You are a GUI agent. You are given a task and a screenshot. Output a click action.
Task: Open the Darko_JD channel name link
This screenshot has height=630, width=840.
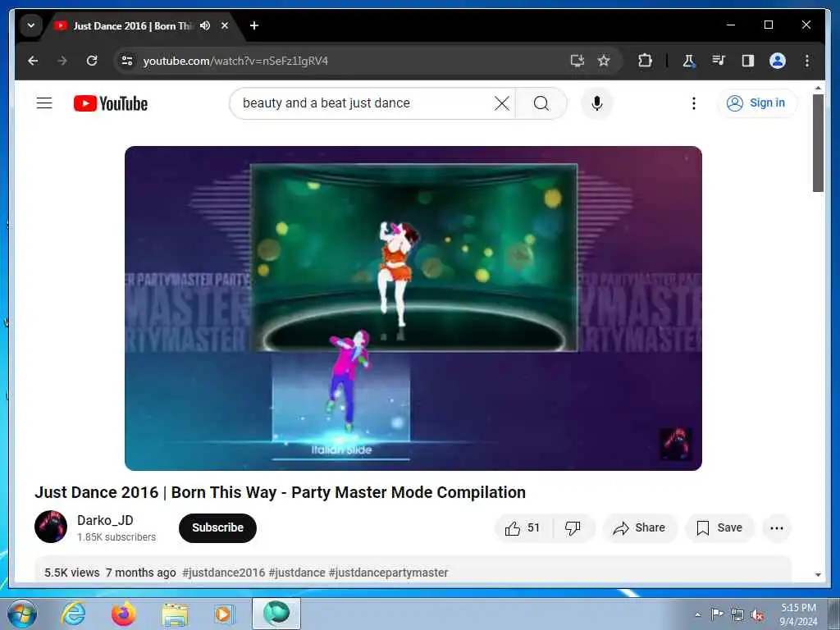[105, 520]
